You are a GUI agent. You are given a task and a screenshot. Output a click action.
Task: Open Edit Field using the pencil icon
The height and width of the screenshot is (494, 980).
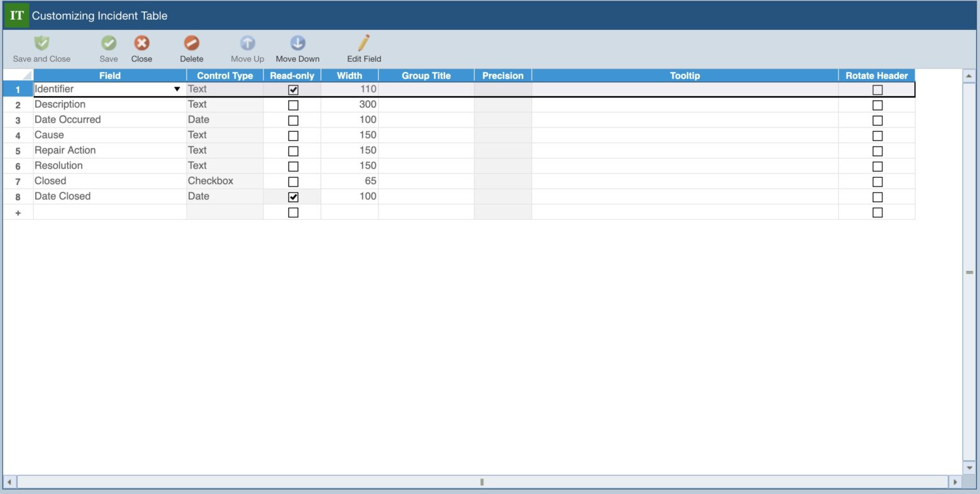[364, 43]
